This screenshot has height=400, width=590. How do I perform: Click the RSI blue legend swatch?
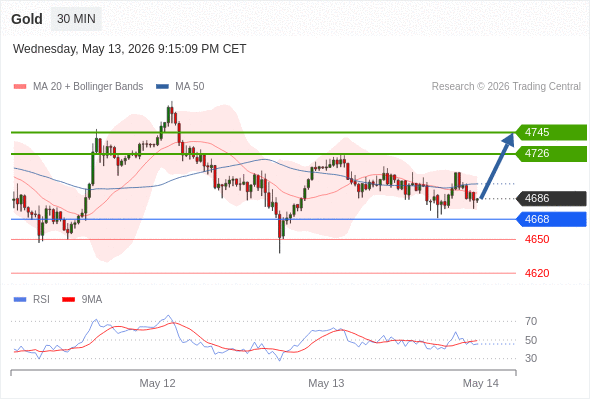(20, 300)
